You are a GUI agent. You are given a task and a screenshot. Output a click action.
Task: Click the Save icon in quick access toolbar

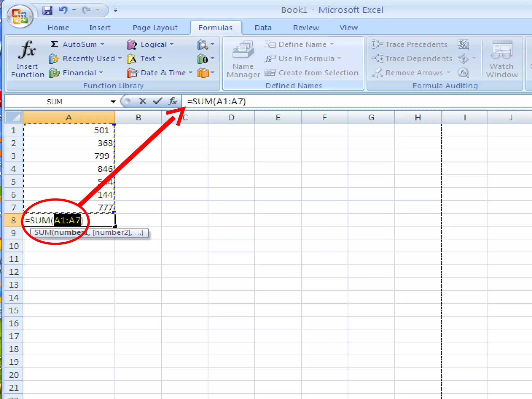(x=48, y=10)
